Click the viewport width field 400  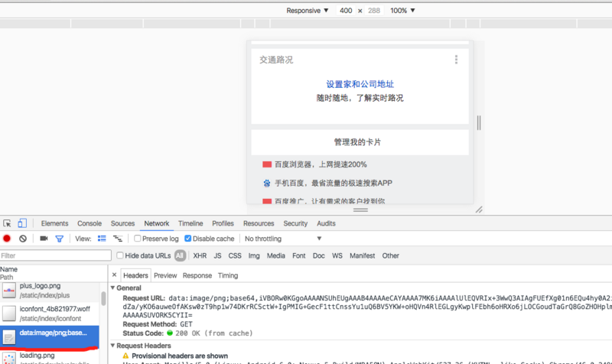pos(346,11)
